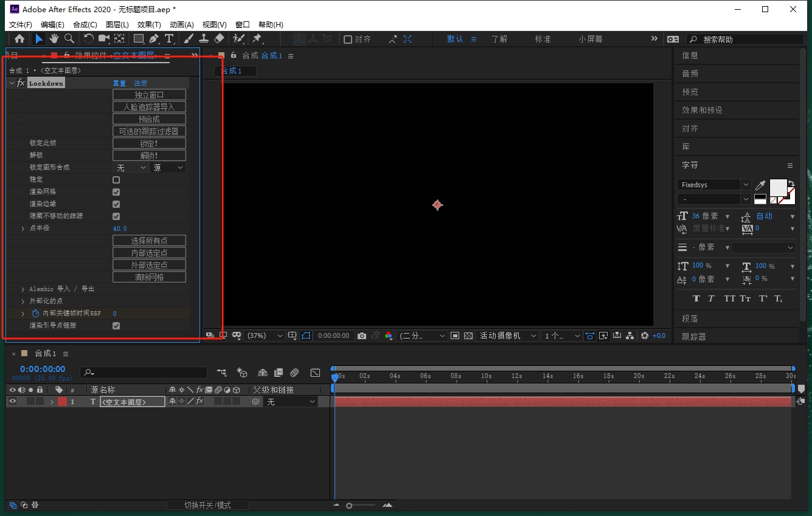Viewport: 812px width, 516px height.
Task: Hide layer 1 using eye icon
Action: (x=12, y=401)
